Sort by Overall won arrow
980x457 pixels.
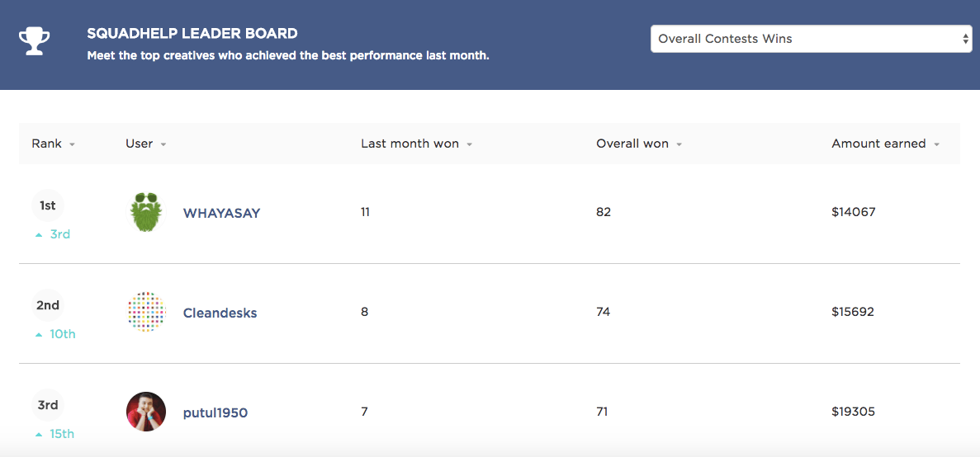tap(679, 145)
